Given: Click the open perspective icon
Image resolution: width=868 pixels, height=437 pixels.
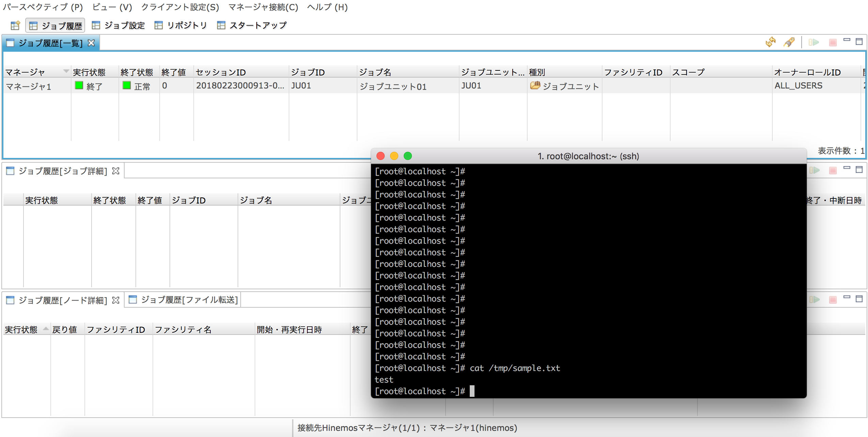Looking at the screenshot, I should pyautogui.click(x=15, y=26).
